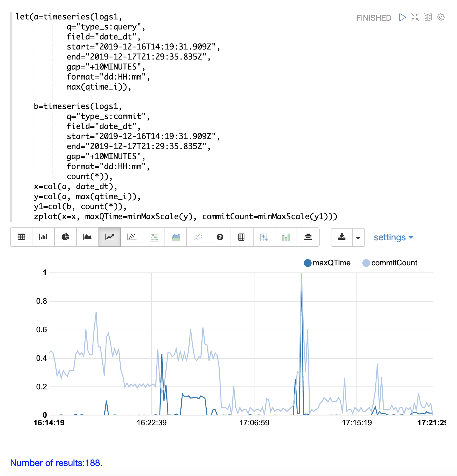Click the heatmap matrix visualization icon

tap(264, 237)
